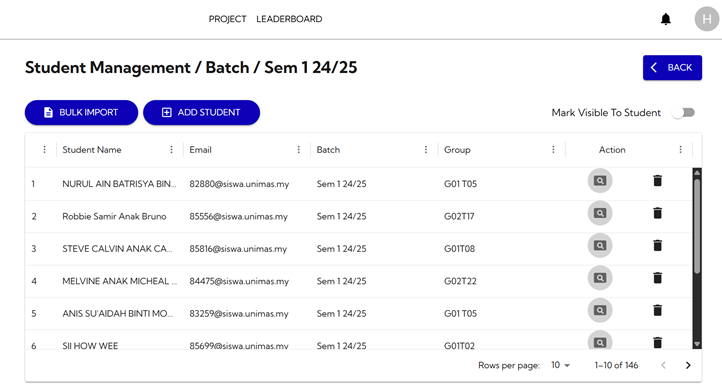Open Student Name column menu
This screenshot has width=722, height=385.
pyautogui.click(x=171, y=150)
